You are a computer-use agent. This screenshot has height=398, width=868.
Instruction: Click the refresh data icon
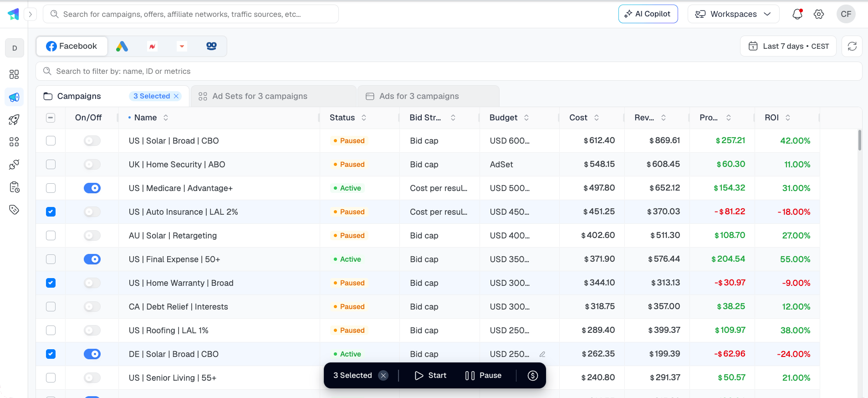[852, 46]
